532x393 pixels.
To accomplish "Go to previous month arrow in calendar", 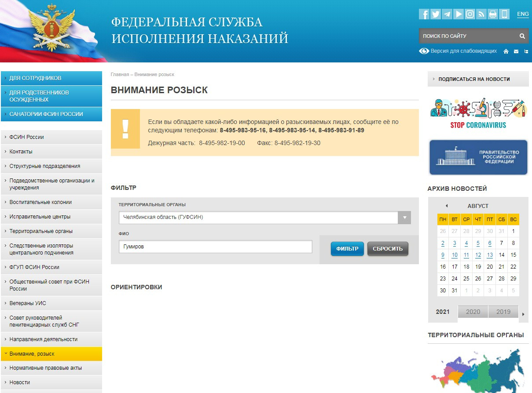I will (x=447, y=206).
